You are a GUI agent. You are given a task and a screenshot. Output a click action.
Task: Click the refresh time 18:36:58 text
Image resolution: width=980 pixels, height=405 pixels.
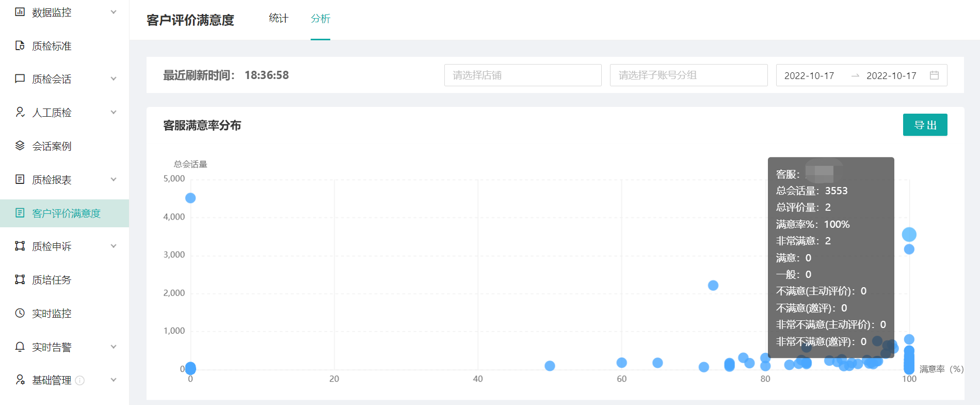(x=267, y=75)
